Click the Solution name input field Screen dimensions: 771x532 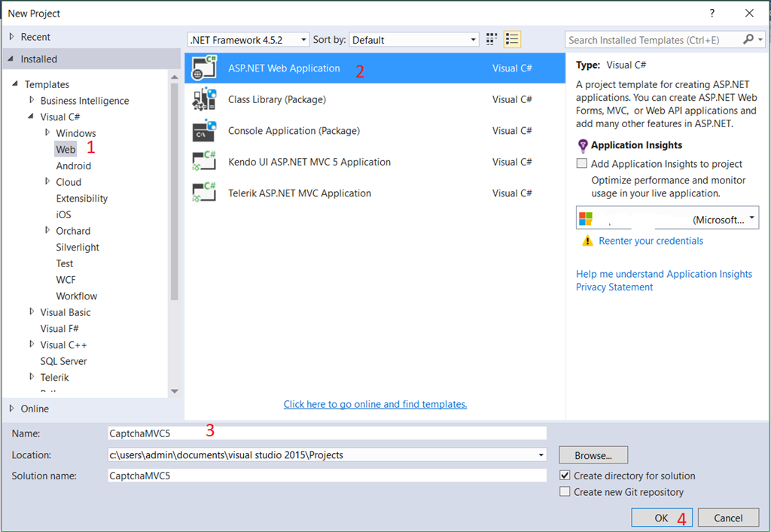point(327,475)
